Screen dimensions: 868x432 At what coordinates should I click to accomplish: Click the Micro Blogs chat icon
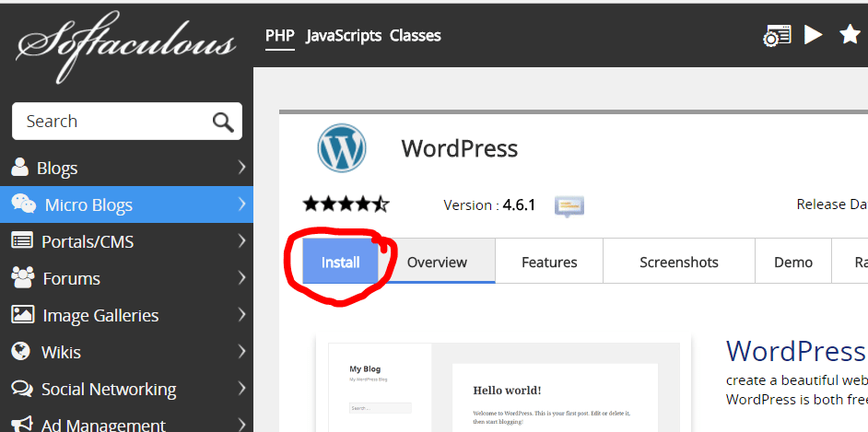(x=24, y=204)
